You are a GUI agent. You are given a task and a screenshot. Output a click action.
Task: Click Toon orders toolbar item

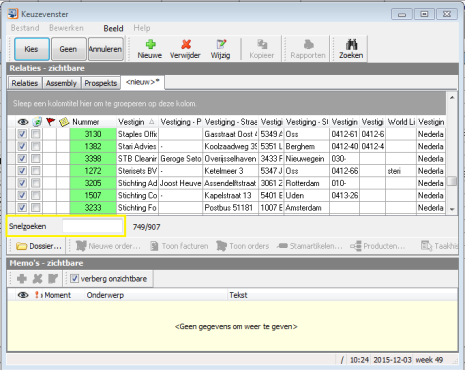pyautogui.click(x=242, y=246)
